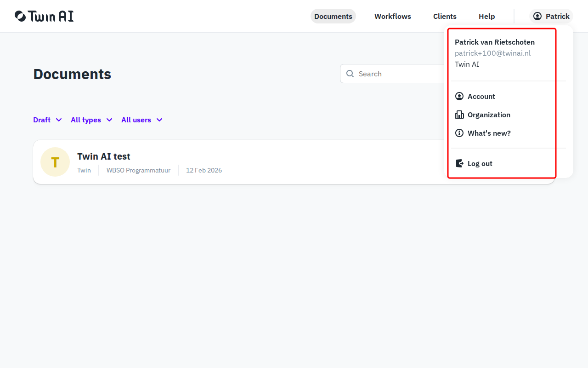Image resolution: width=588 pixels, height=368 pixels.
Task: Click the WBSO Programmatuur label
Action: coord(138,170)
